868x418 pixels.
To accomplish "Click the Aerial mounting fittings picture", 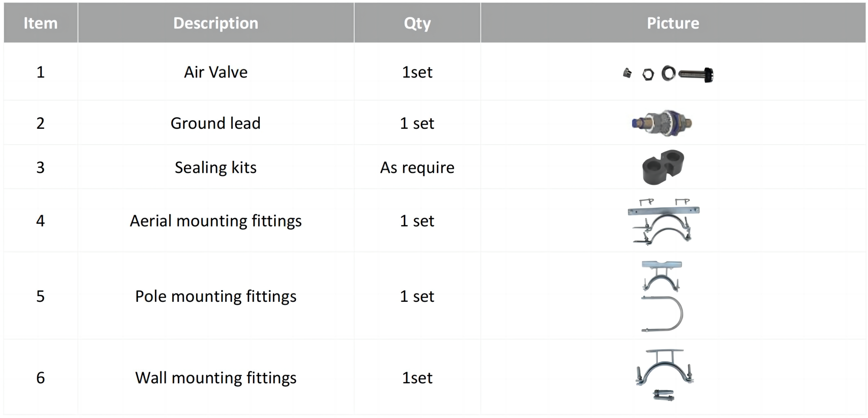I will click(663, 221).
